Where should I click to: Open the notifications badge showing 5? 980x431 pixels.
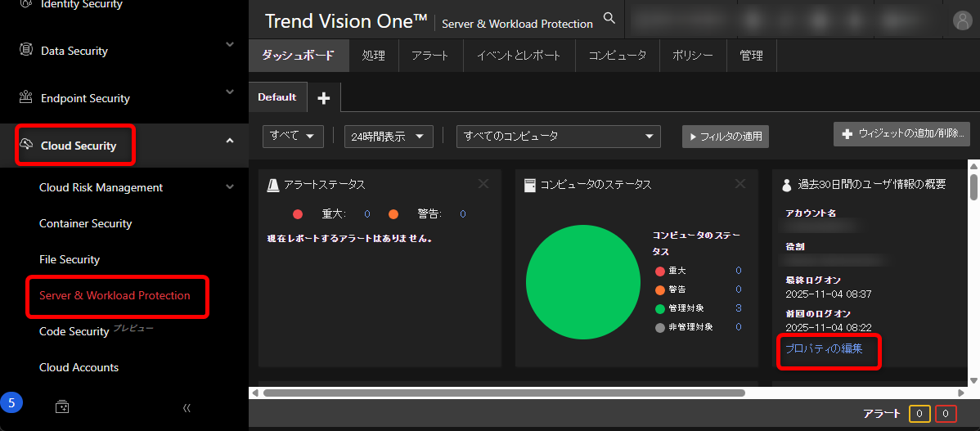coord(11,403)
